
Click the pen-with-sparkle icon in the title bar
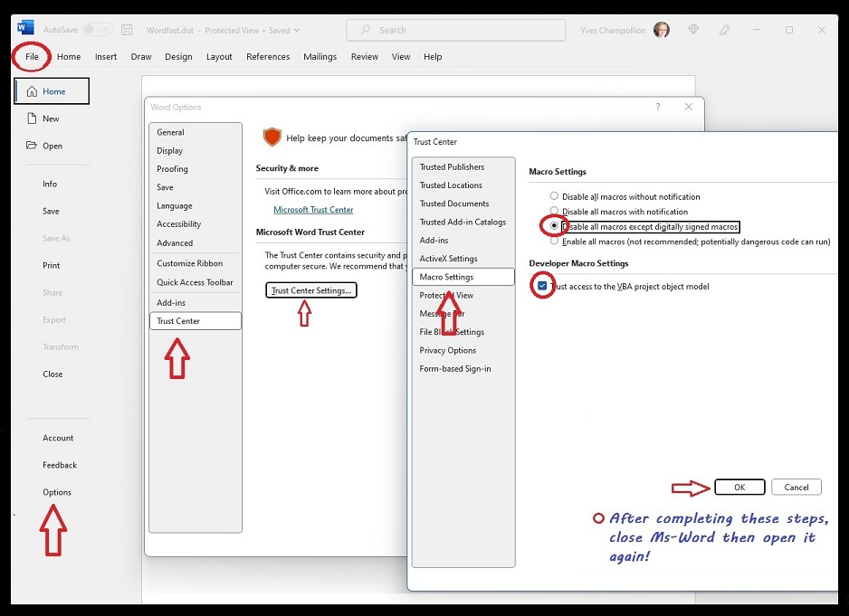click(724, 30)
